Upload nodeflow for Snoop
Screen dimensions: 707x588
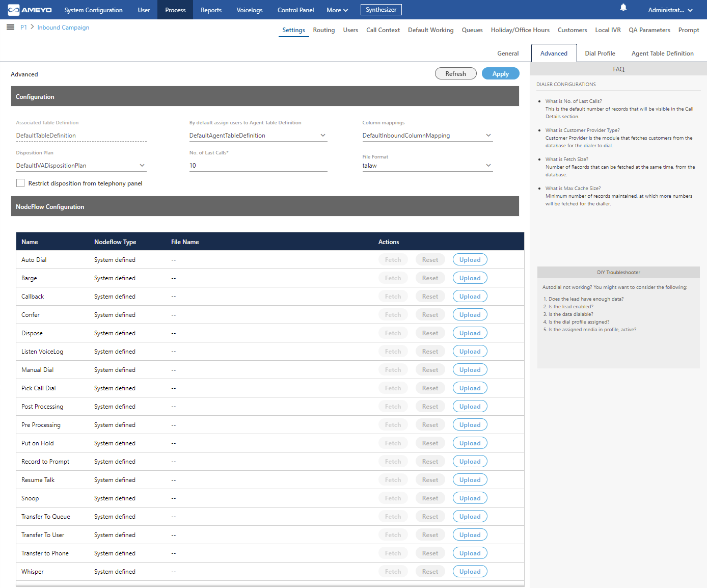click(470, 498)
